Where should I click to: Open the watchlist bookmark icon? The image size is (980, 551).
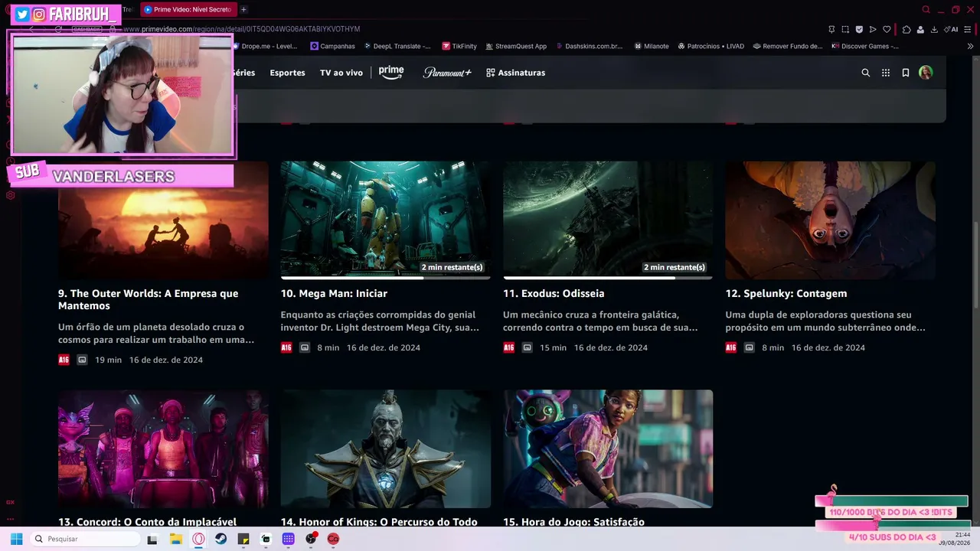[x=906, y=73]
